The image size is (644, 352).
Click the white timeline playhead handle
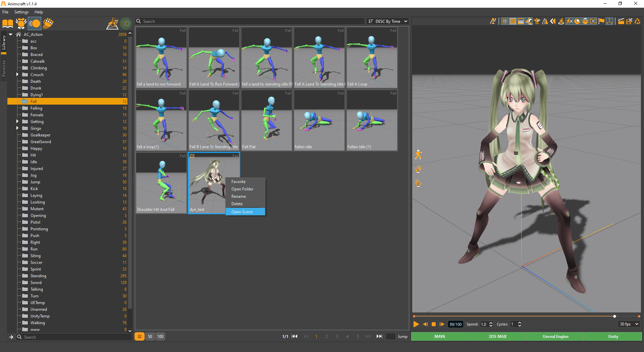click(x=614, y=316)
